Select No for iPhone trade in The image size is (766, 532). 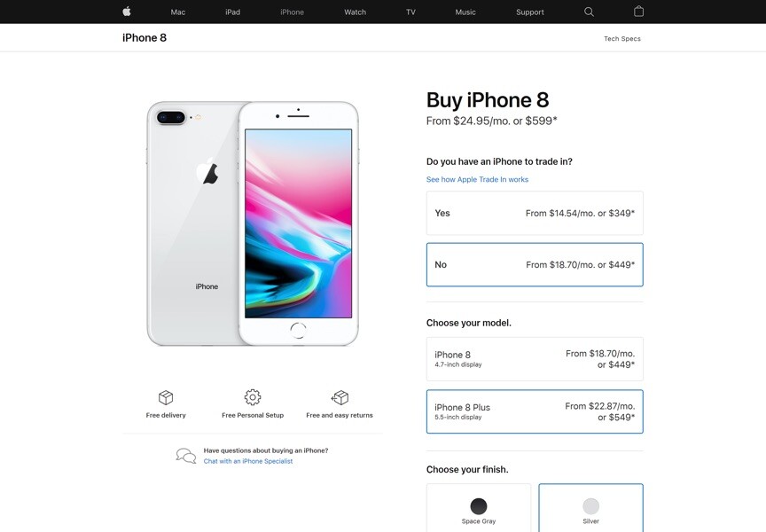point(535,265)
